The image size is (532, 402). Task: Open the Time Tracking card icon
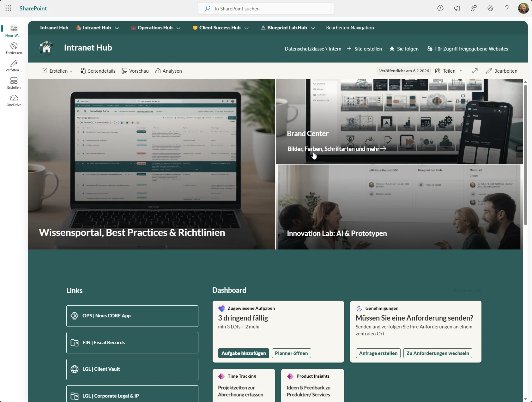click(x=221, y=376)
